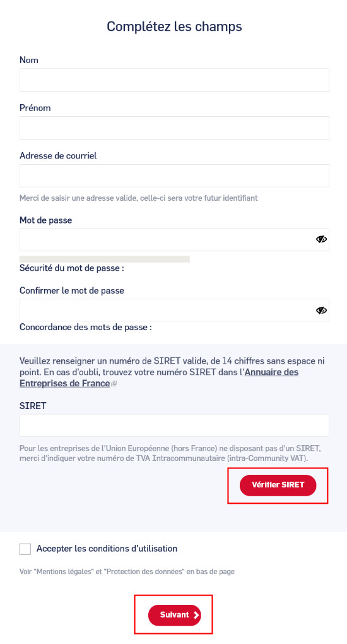Click the chevron arrow inside the Suivant button

[x=196, y=615]
